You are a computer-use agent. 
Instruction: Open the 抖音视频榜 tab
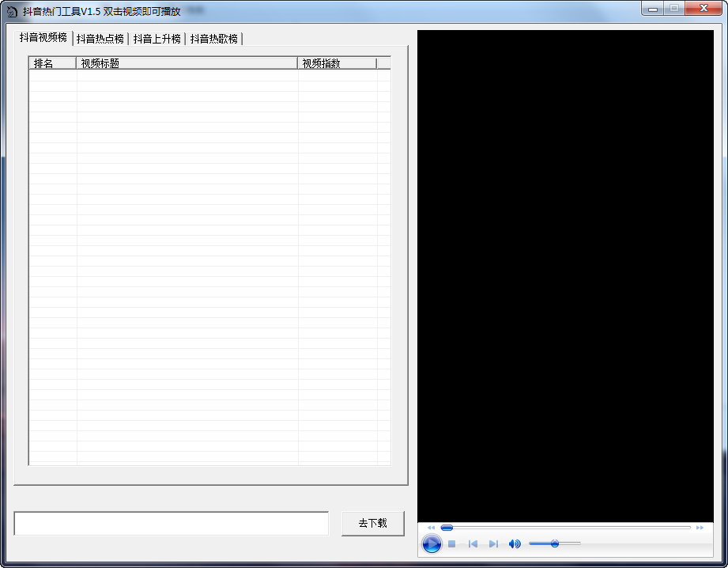pos(43,38)
